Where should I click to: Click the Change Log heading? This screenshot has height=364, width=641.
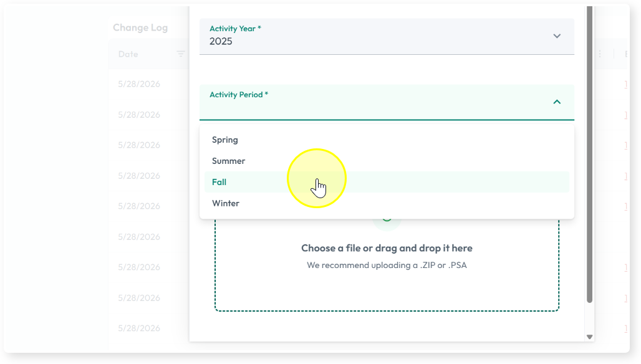[x=140, y=27]
